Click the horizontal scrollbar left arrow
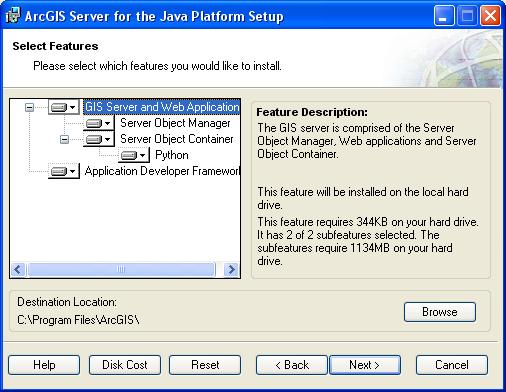The height and width of the screenshot is (392, 506). coord(18,269)
